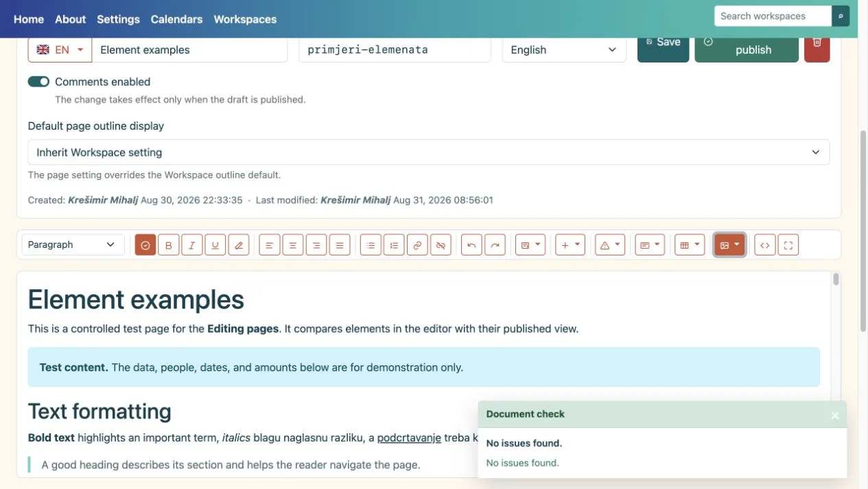
Task: Toggle italic formatting
Action: 192,245
